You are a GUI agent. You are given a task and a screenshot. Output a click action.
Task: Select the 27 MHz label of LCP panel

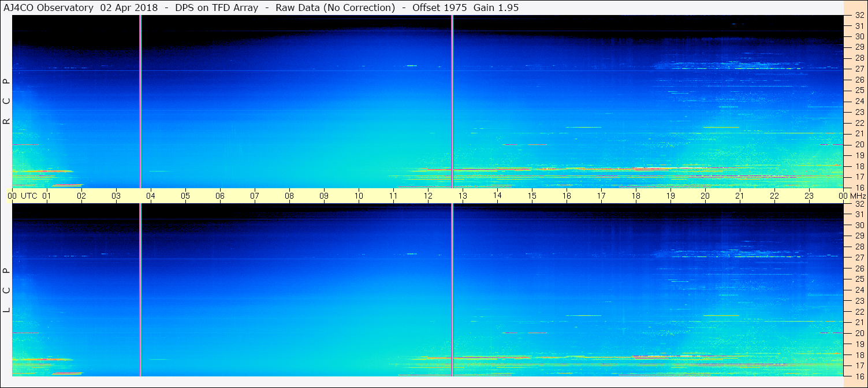859,258
